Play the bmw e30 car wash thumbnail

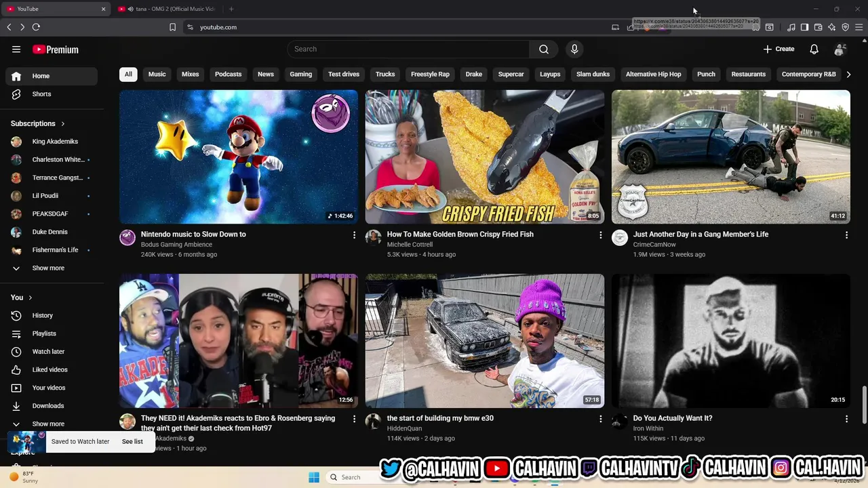coord(485,340)
